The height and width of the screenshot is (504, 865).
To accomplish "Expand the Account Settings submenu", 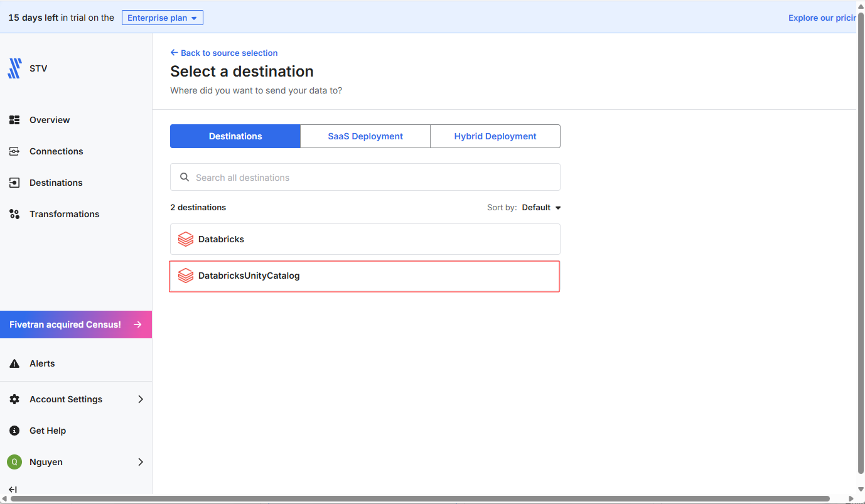I will (x=140, y=399).
